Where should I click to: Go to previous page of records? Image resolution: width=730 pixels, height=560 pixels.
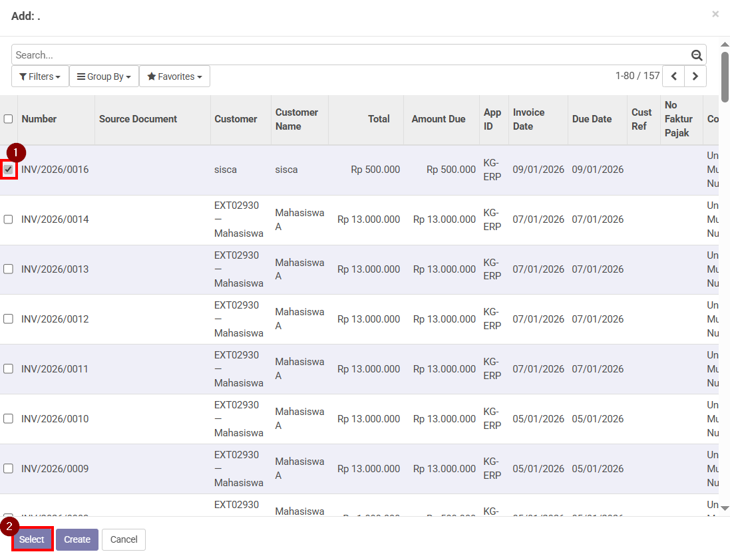674,76
